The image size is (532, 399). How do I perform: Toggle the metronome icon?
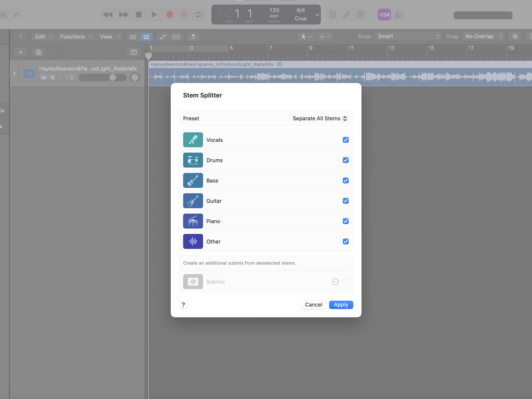click(398, 15)
